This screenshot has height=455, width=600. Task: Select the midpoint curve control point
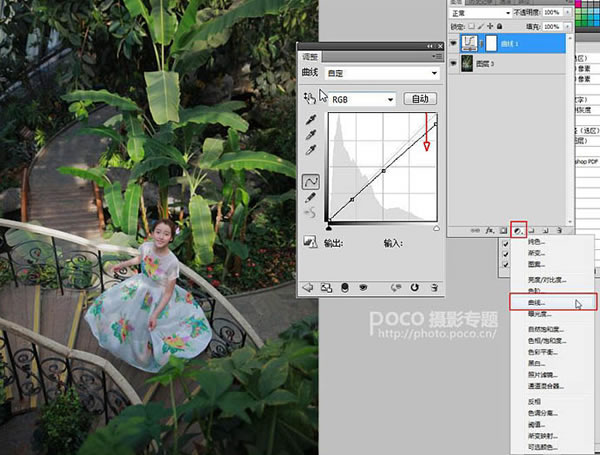(x=383, y=171)
